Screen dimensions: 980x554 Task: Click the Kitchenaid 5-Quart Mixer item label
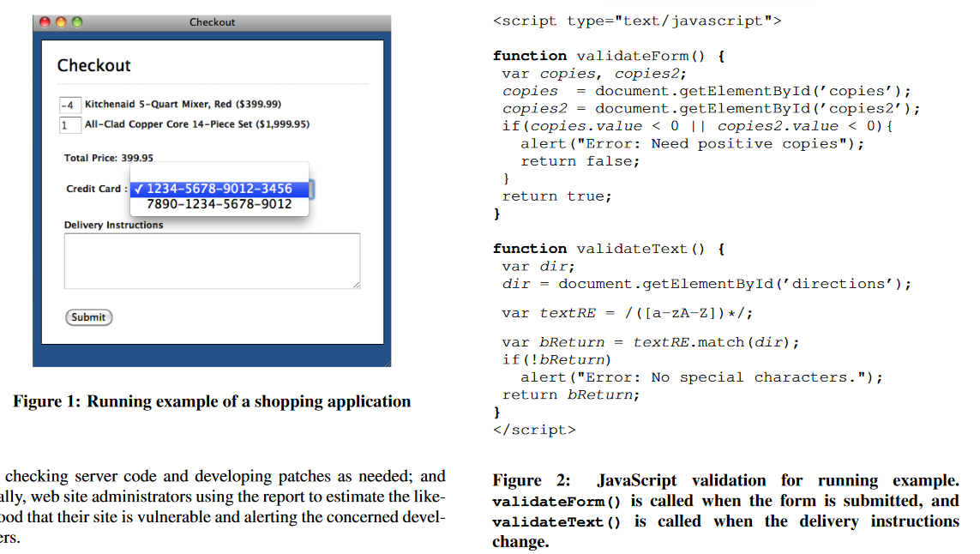(183, 105)
